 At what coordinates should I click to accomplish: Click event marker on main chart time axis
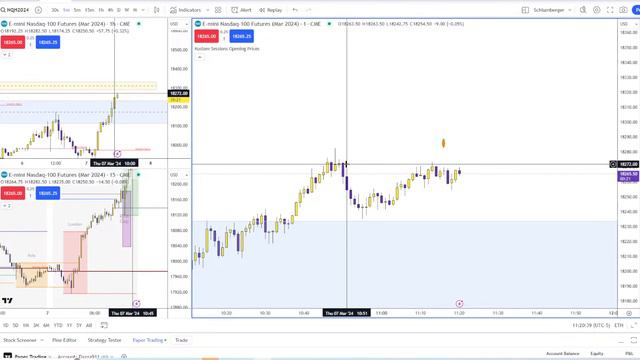(459, 303)
